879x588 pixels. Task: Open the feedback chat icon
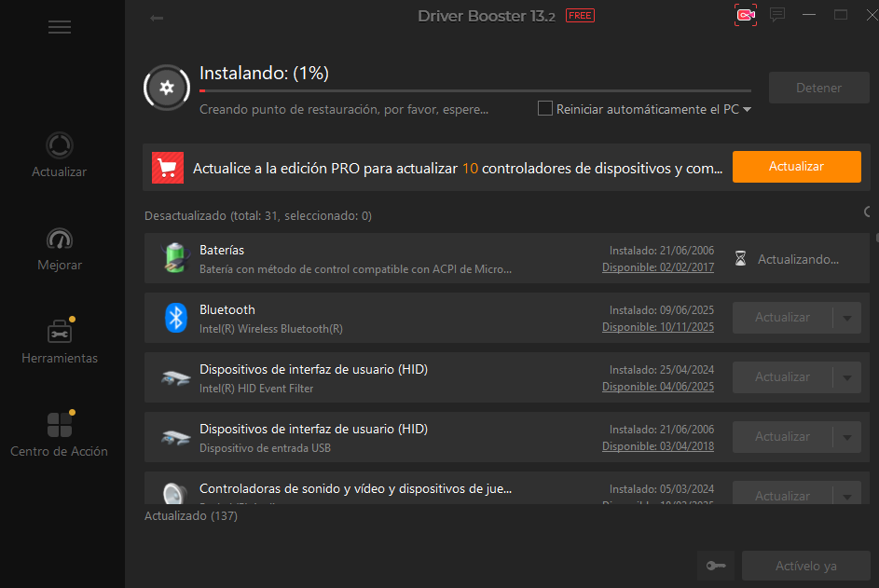point(777,14)
